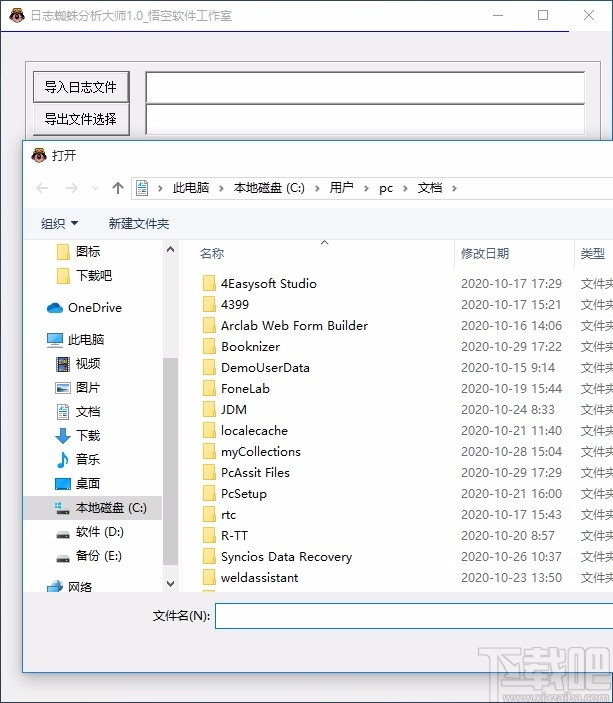The image size is (613, 703).
Task: Expand chevron after 用户 in address bar
Action: click(x=366, y=188)
